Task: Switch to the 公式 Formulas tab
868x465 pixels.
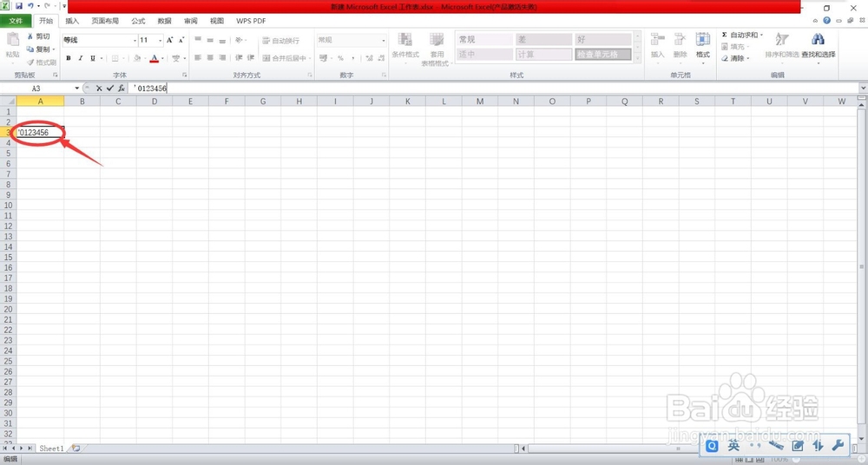Action: tap(138, 21)
